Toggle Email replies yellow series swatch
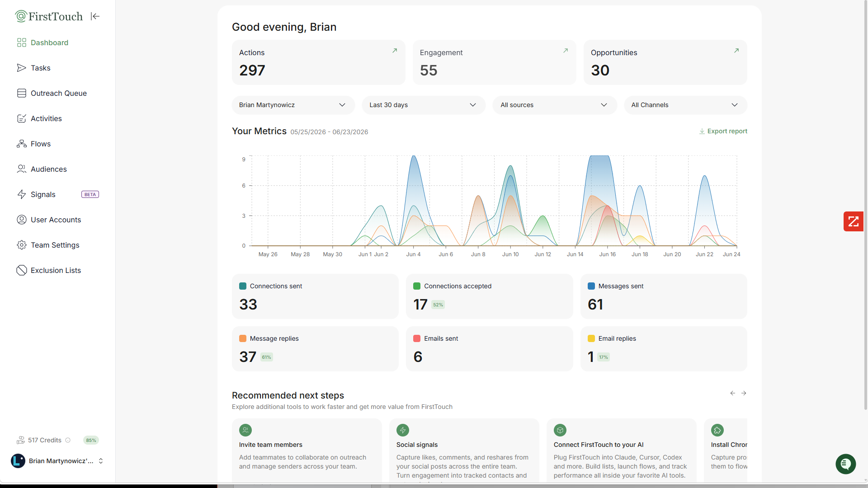The width and height of the screenshot is (868, 488). (591, 338)
